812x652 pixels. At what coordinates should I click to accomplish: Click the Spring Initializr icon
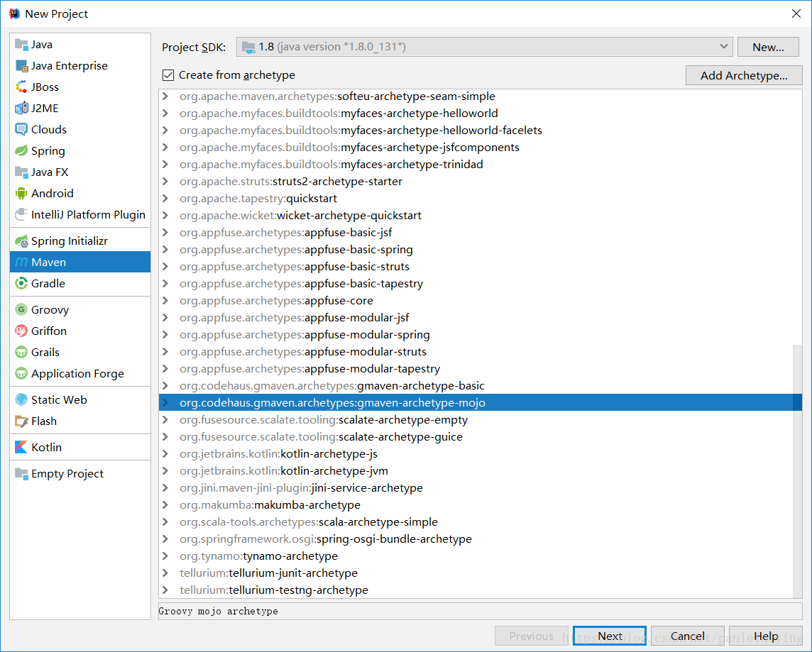(x=21, y=241)
